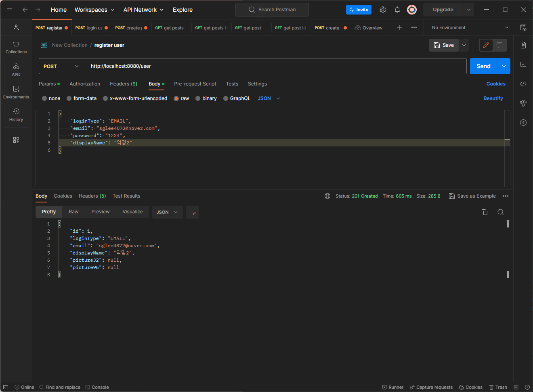533x392 pixels.
Task: Open Collections in the sidebar
Action: click(x=16, y=47)
